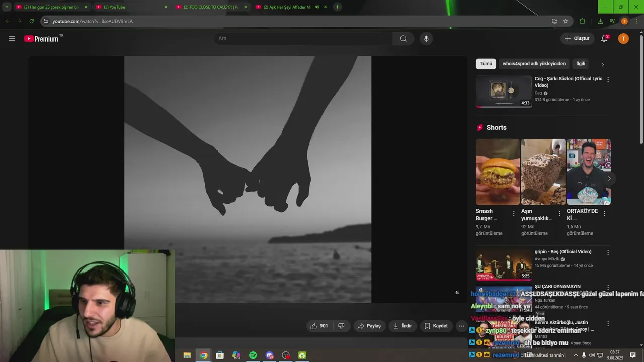Select the İlgili filter chip
The width and height of the screenshot is (644, 362).
pyautogui.click(x=581, y=64)
